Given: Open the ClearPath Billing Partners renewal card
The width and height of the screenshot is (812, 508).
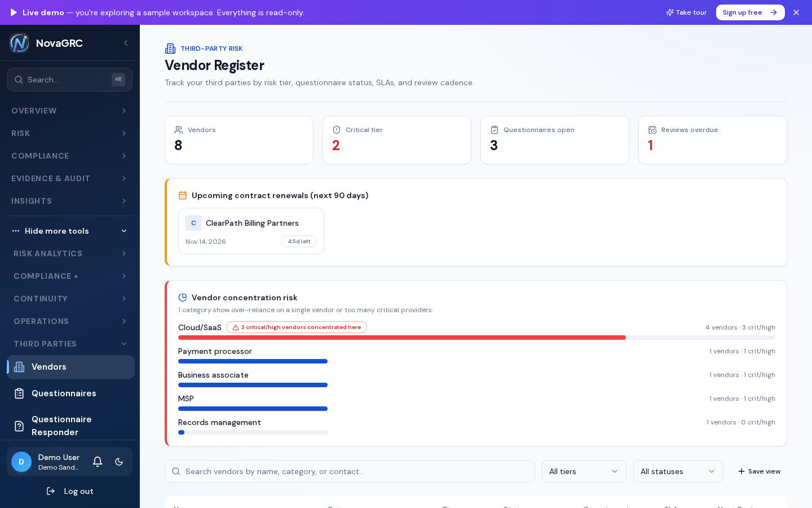Looking at the screenshot, I should pos(251,231).
